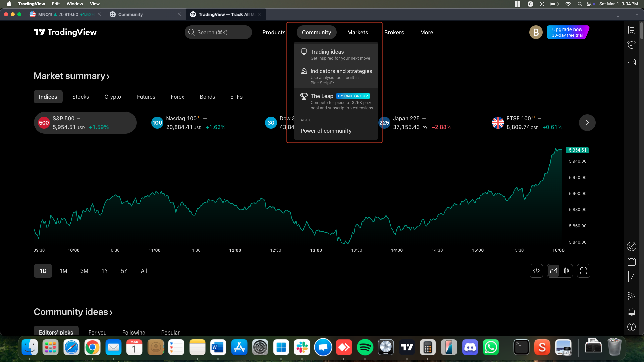Switch to candlestick chart type icon
Image resolution: width=644 pixels, height=362 pixels.
click(566, 271)
